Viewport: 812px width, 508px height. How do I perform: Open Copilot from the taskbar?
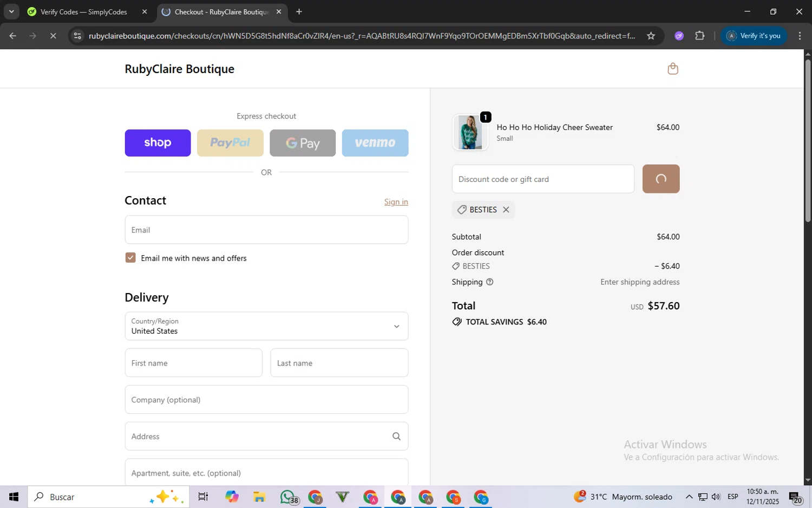click(232, 497)
